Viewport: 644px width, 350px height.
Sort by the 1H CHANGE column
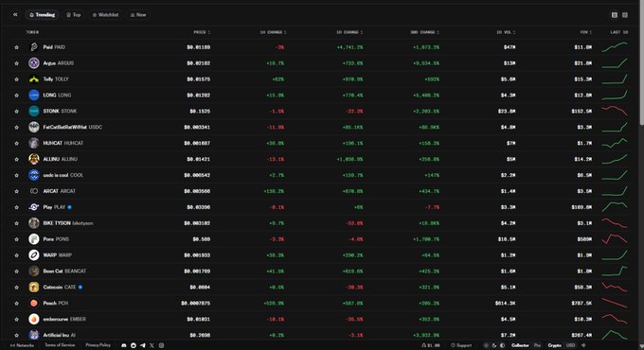[x=273, y=32]
